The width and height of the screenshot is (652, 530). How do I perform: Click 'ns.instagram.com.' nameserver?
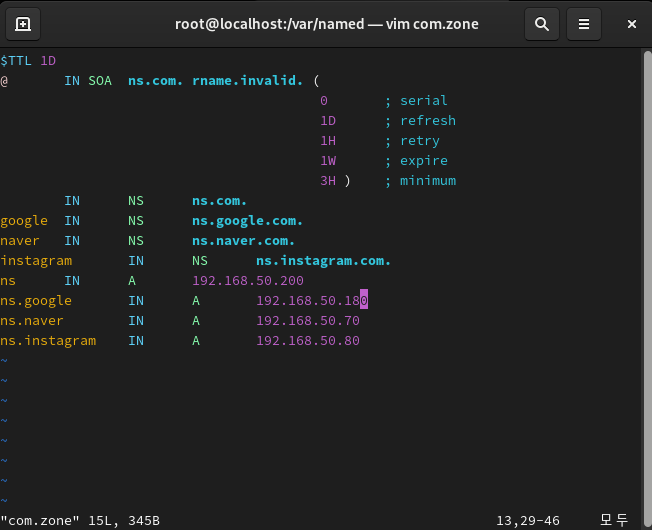point(324,261)
